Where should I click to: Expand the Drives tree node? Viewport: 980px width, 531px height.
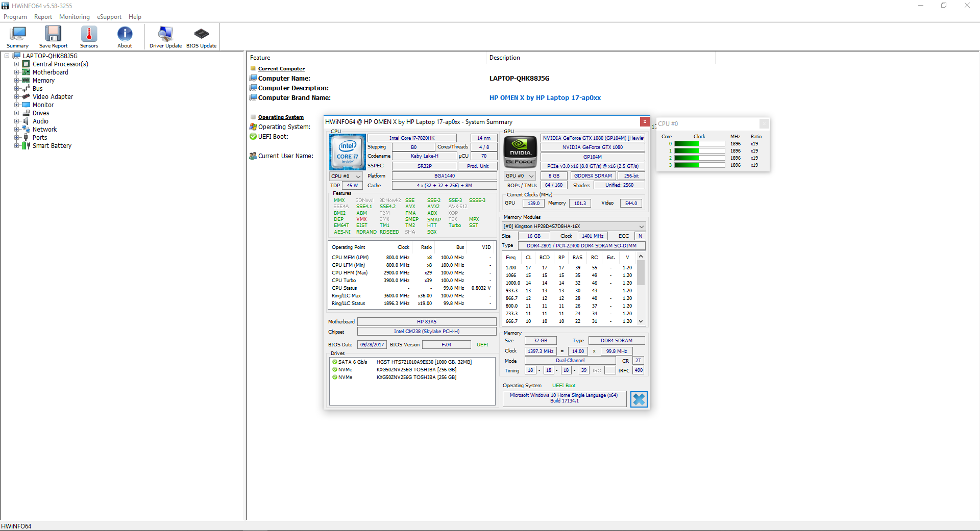click(17, 113)
